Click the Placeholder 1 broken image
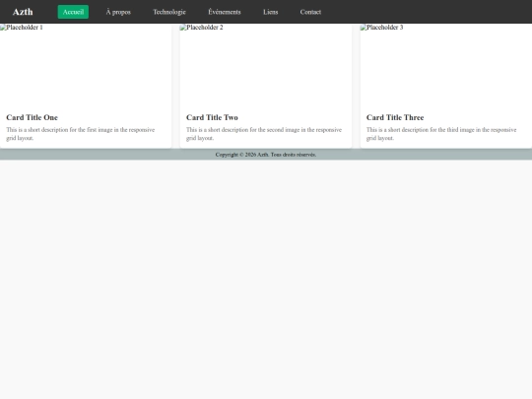 [x=86, y=66]
